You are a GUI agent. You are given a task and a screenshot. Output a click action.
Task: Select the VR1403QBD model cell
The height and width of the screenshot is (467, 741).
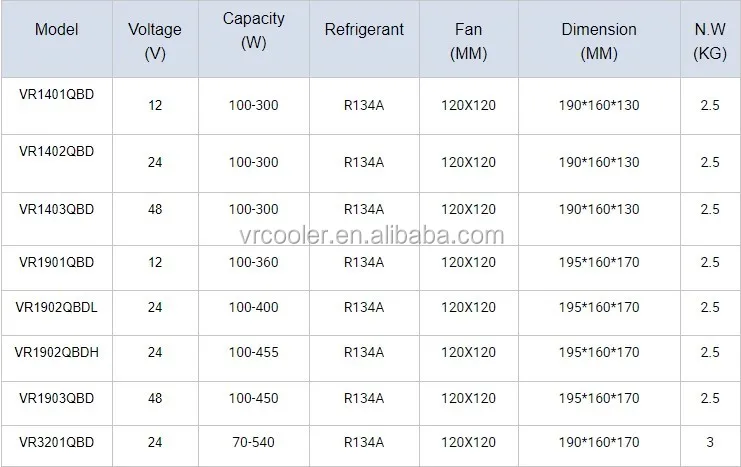(x=56, y=209)
